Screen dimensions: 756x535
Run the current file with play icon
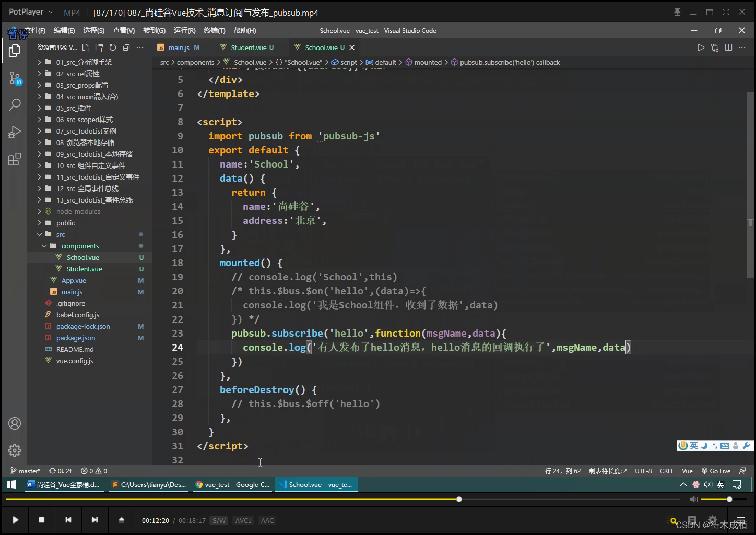[701, 47]
